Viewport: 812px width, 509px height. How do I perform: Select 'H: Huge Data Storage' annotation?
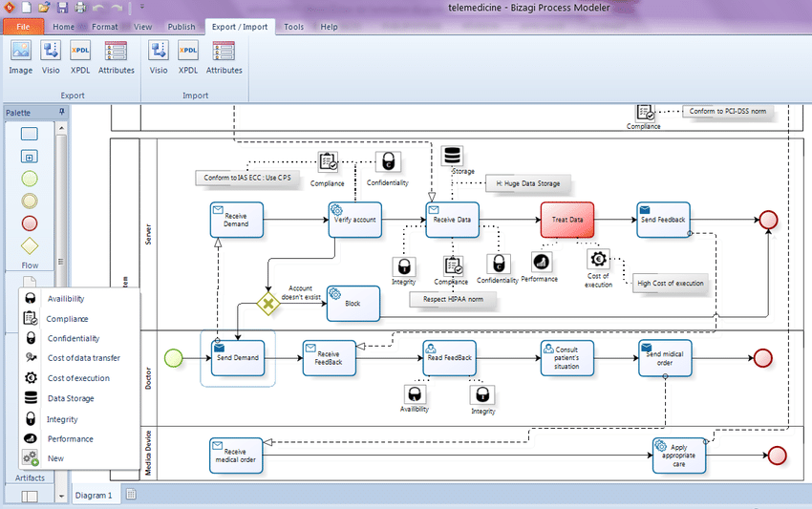pyautogui.click(x=527, y=183)
